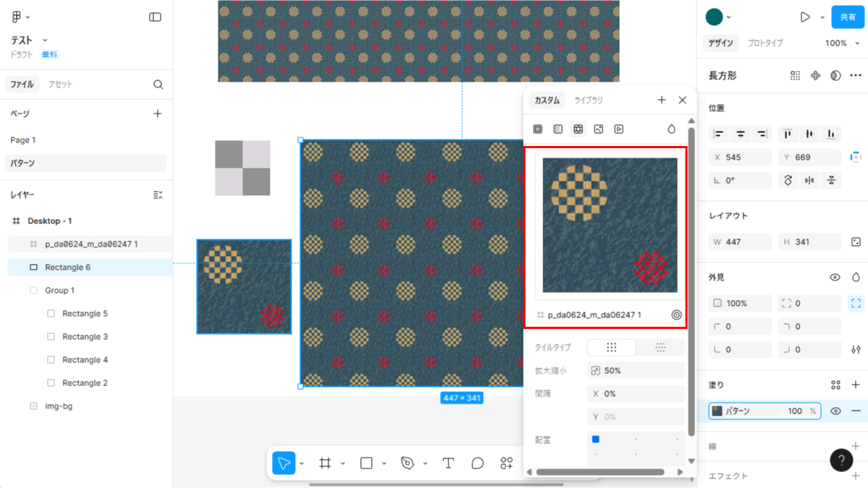Switch to the プロトタイプ tab
This screenshot has height=488, width=868.
765,43
